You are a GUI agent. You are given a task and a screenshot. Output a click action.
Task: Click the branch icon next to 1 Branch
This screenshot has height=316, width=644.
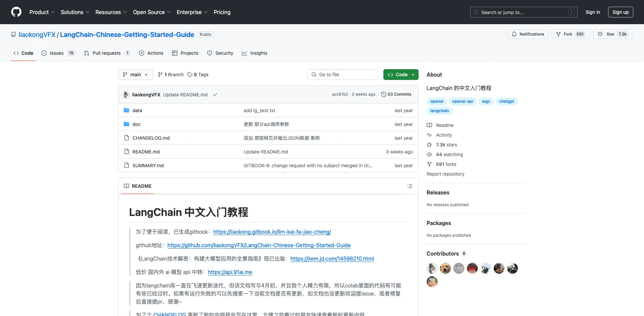pos(160,75)
